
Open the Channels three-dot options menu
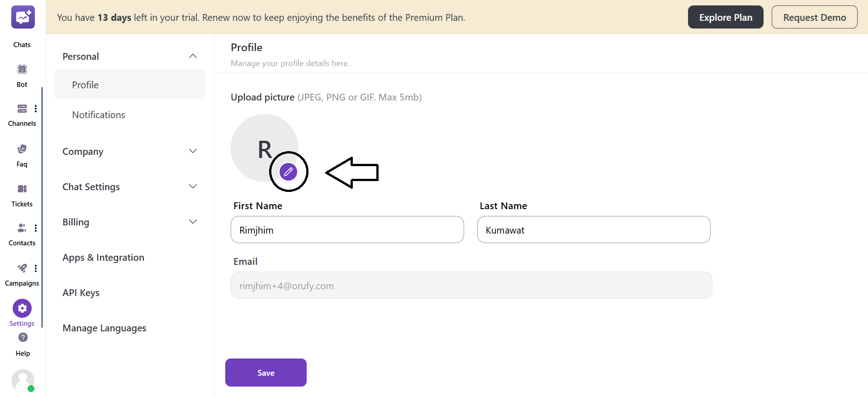point(36,109)
